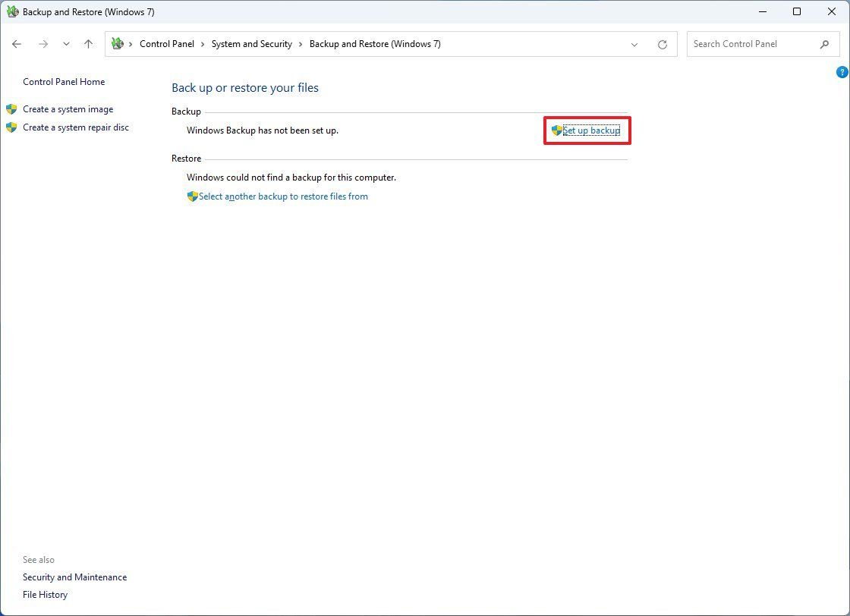Click inside the Search Control Panel field

point(751,44)
